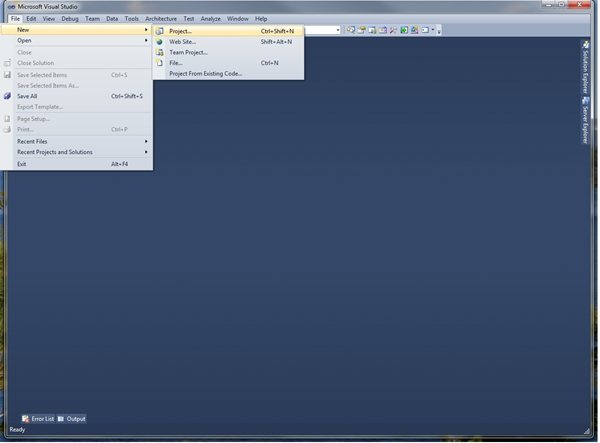Choose Save All in File menu

[77, 96]
